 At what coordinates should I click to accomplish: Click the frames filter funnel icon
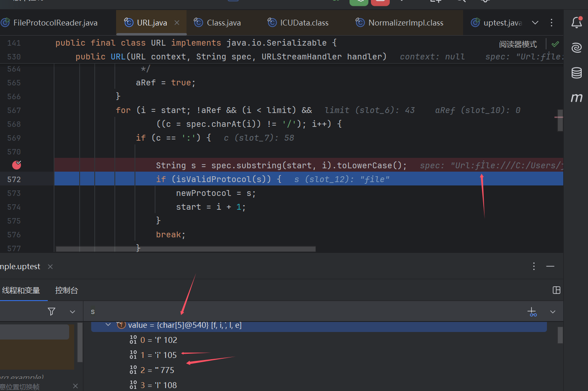[52, 311]
